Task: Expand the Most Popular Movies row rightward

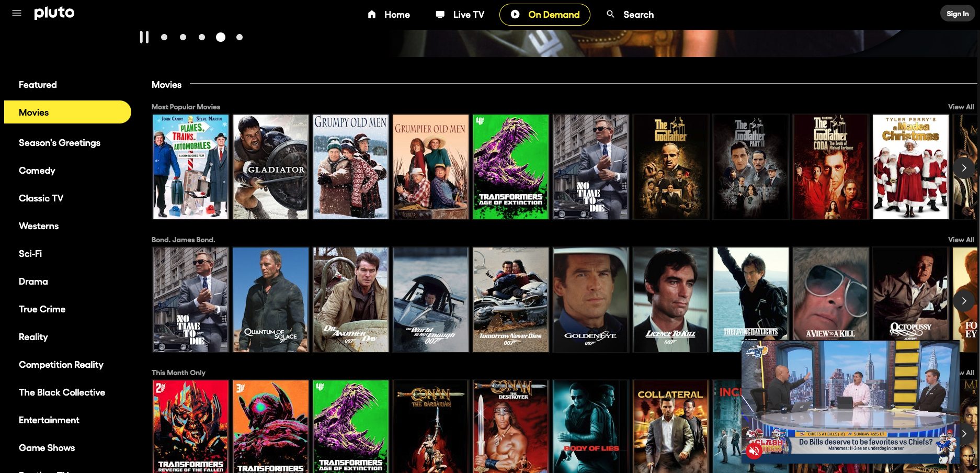Action: pyautogui.click(x=964, y=167)
